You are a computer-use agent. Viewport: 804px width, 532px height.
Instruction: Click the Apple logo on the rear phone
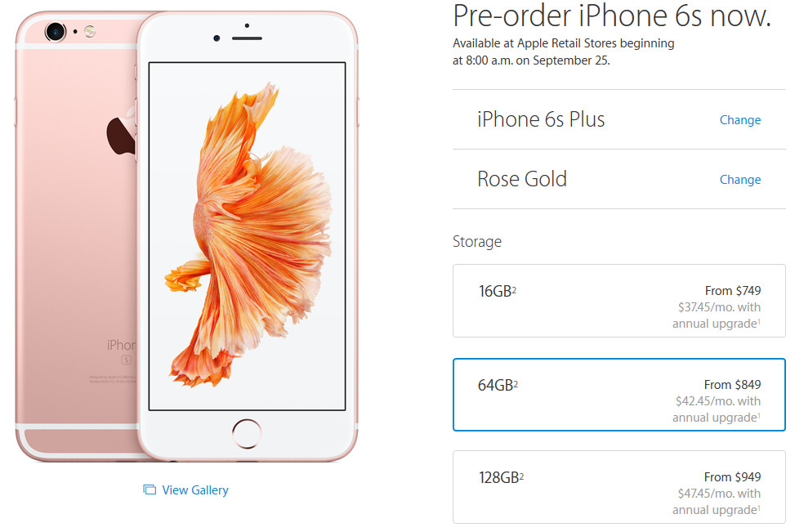121,134
